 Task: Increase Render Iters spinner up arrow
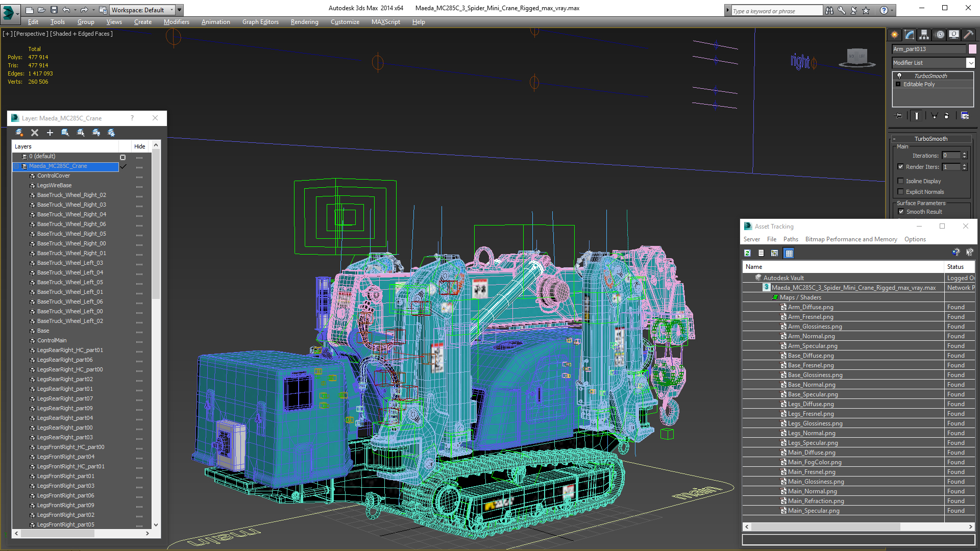(x=965, y=165)
